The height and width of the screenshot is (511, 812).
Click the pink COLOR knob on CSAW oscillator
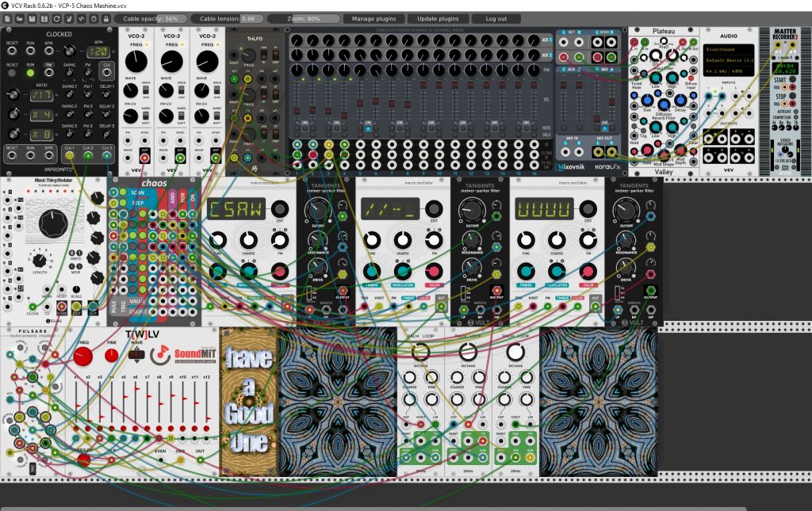tap(280, 271)
